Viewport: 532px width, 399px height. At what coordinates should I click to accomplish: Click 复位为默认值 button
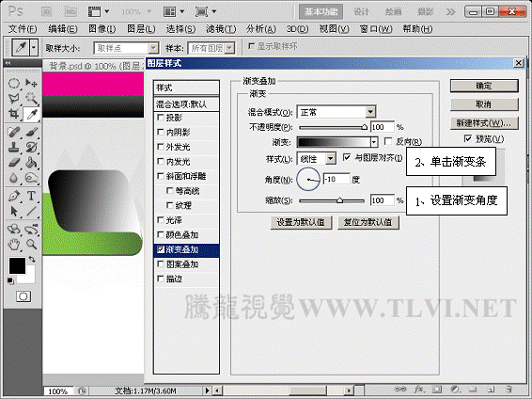pos(368,223)
